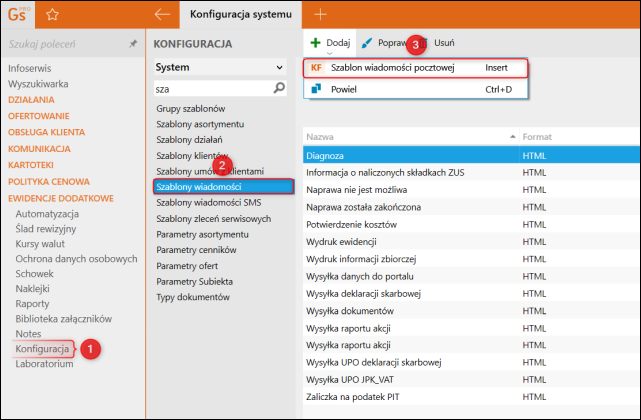641x420 pixels.
Task: Open Konfiguracja in the left sidebar
Action: [x=42, y=349]
